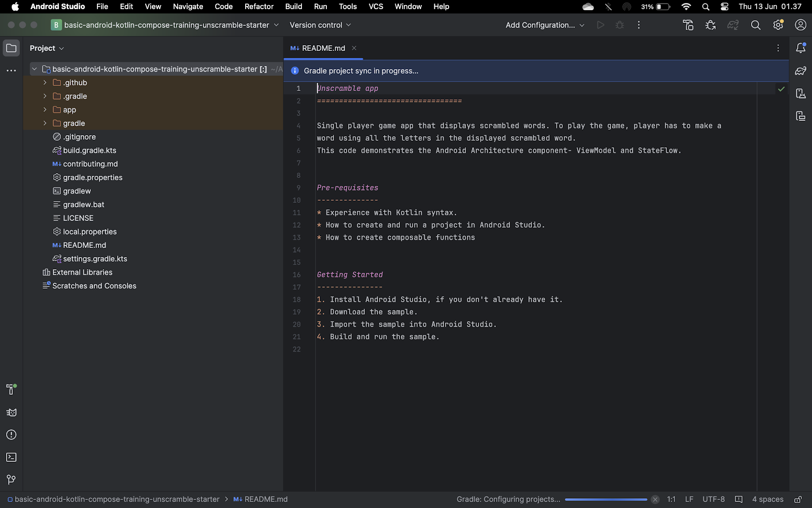
Task: Select gradle.properties in the project tree
Action: coord(93,178)
